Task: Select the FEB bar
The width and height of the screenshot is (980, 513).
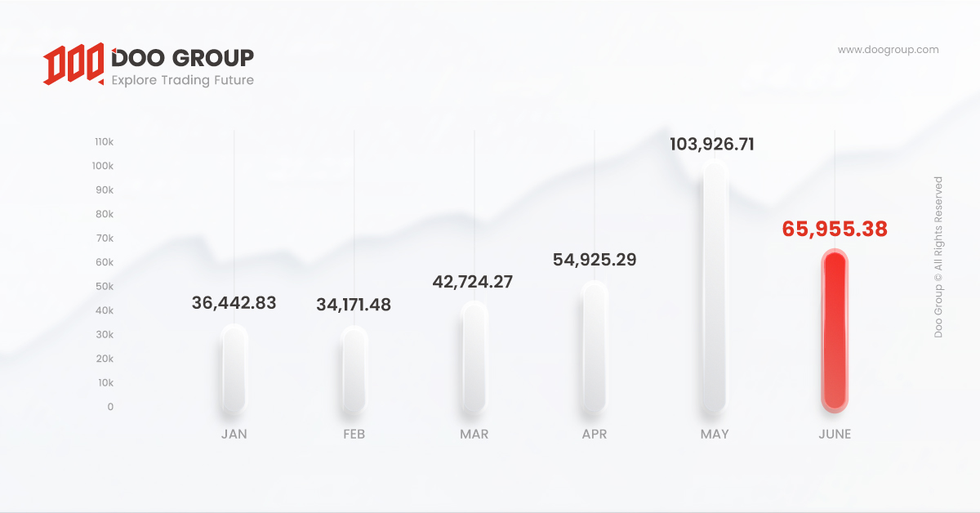Action: (x=354, y=369)
